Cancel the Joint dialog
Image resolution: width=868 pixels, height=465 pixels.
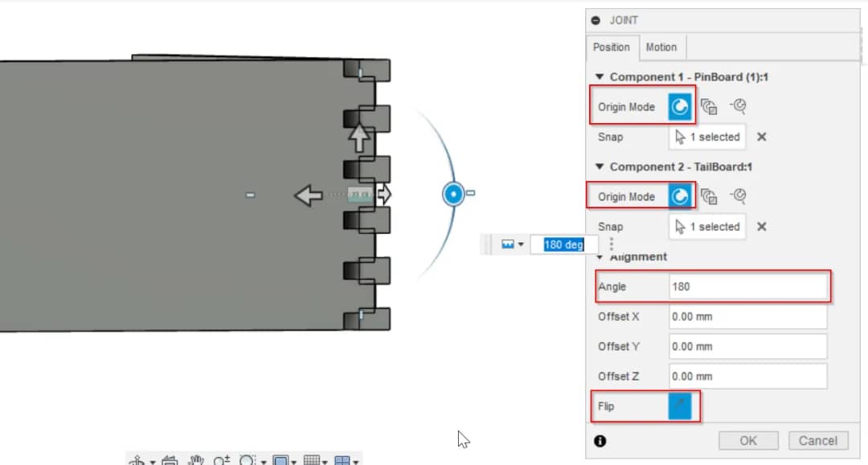pos(818,441)
